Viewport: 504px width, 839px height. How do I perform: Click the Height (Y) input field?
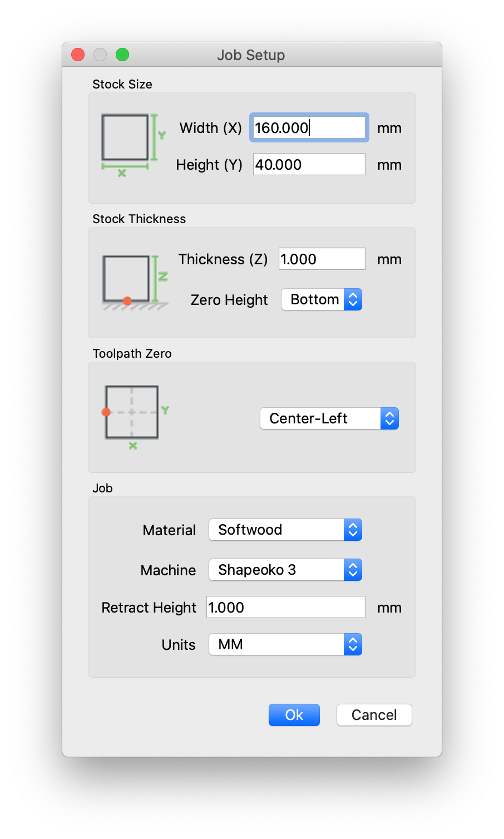[309, 165]
